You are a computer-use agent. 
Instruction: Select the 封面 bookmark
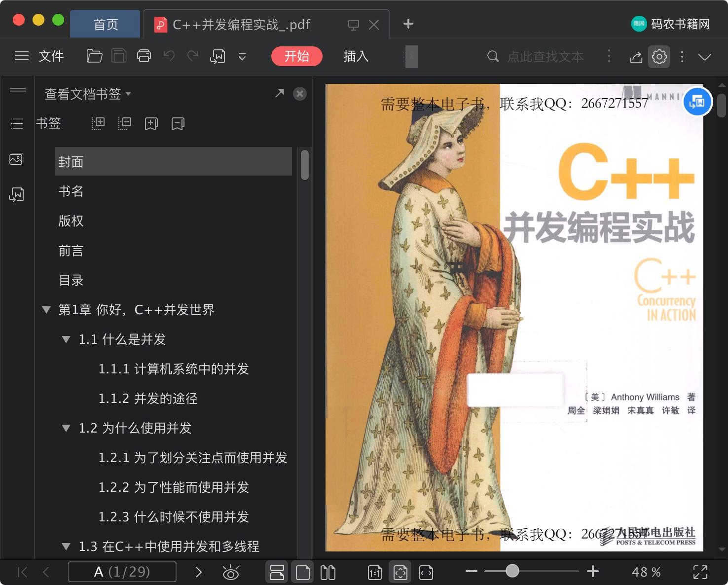point(174,161)
